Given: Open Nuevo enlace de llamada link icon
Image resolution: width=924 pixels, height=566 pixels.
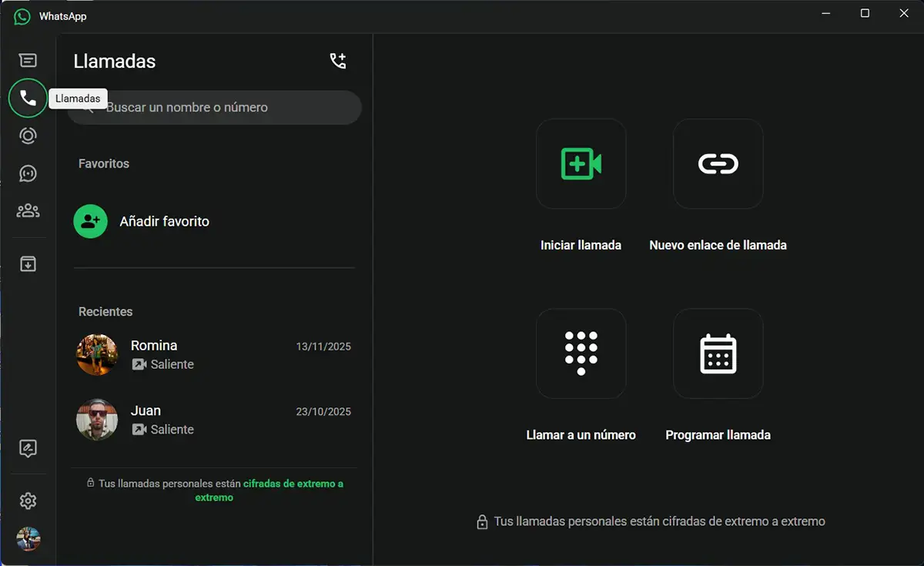Looking at the screenshot, I should tap(717, 163).
